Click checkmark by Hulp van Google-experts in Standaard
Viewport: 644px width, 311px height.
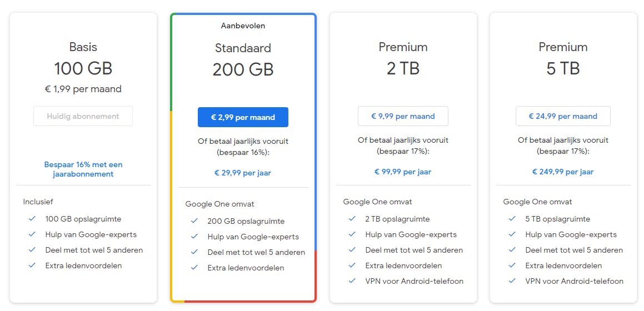point(194,237)
